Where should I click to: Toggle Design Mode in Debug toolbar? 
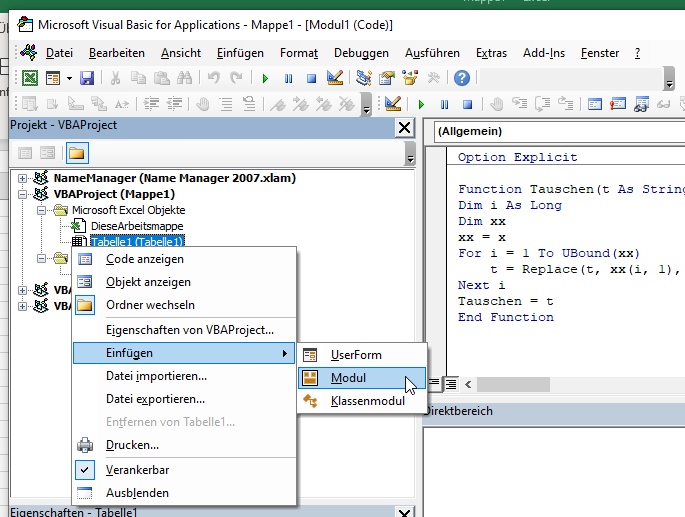[393, 104]
